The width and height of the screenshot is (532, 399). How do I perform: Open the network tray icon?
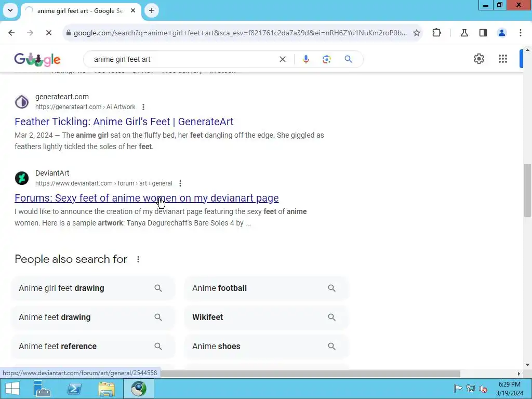pos(471,389)
